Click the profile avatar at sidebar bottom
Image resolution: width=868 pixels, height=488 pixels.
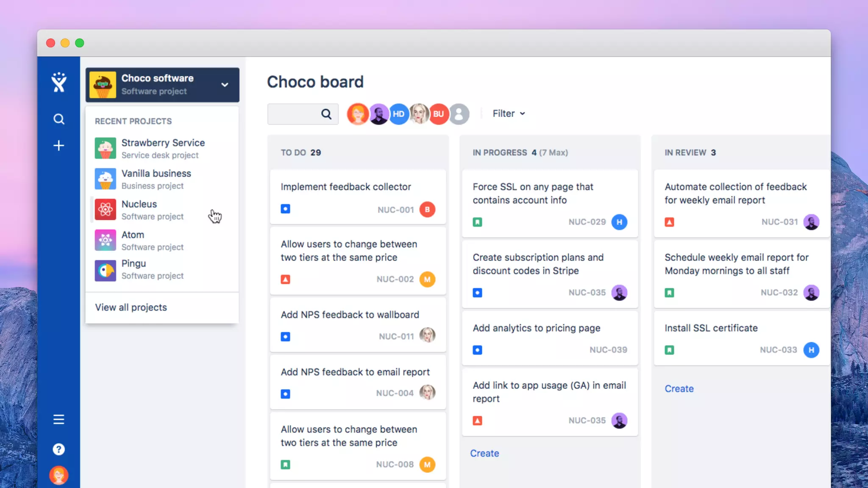(x=59, y=475)
